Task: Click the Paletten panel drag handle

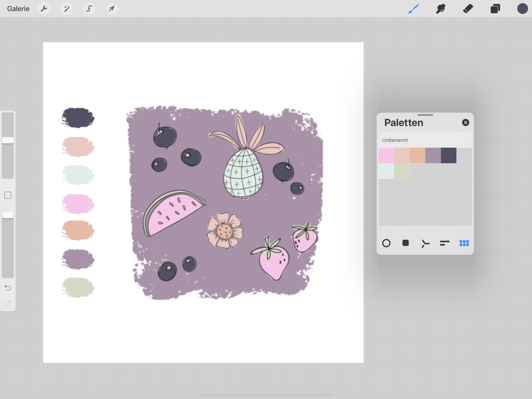Action: 425,115
